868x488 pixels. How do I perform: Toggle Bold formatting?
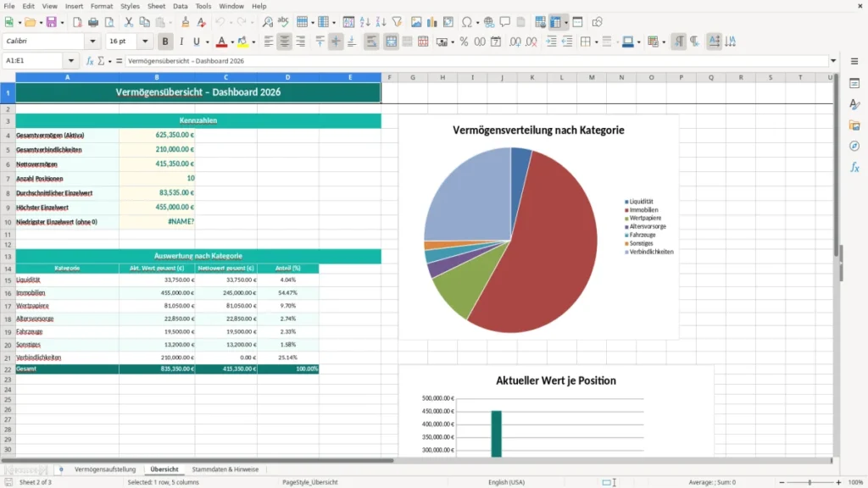click(165, 42)
